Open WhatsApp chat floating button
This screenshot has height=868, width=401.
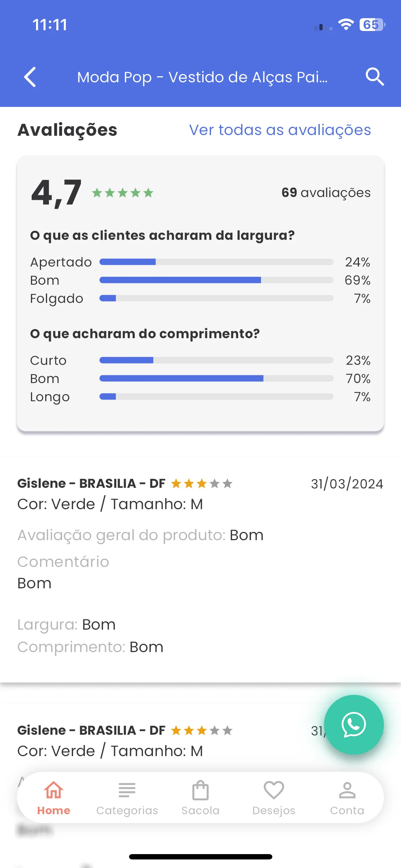click(x=354, y=725)
